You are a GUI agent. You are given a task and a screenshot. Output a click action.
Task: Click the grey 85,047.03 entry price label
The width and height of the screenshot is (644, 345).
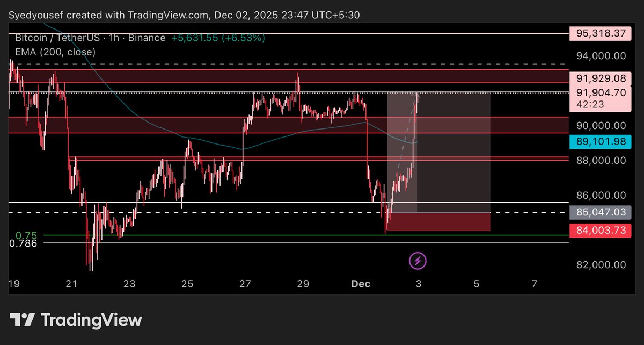pyautogui.click(x=599, y=212)
